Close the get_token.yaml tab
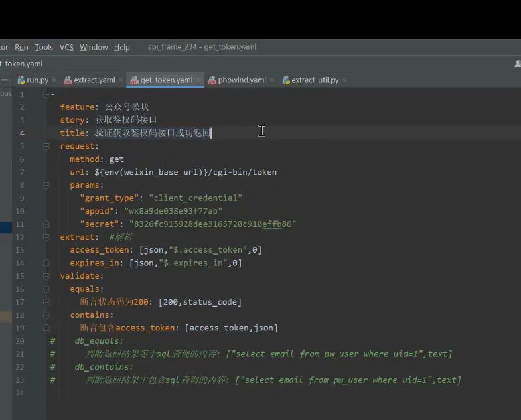Viewport: 521px width, 420px height. (198, 80)
